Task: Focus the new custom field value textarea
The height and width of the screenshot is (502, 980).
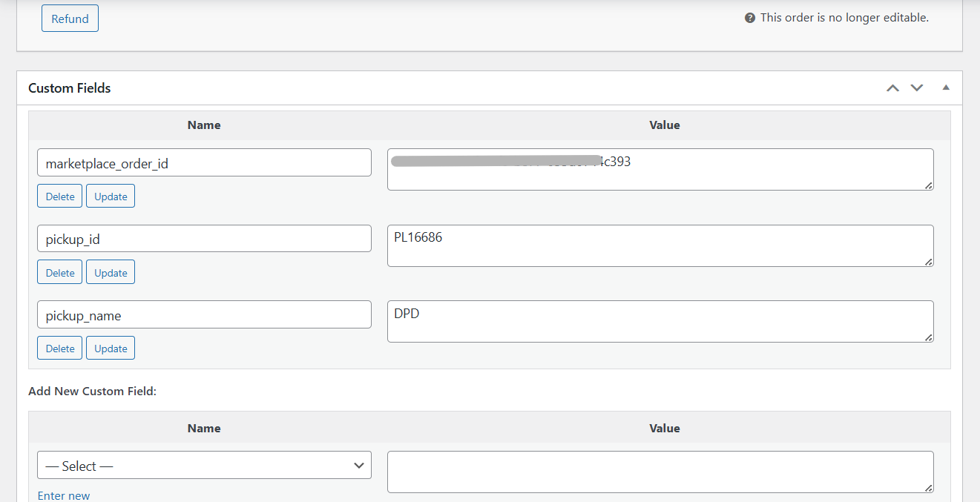Action: tap(660, 472)
